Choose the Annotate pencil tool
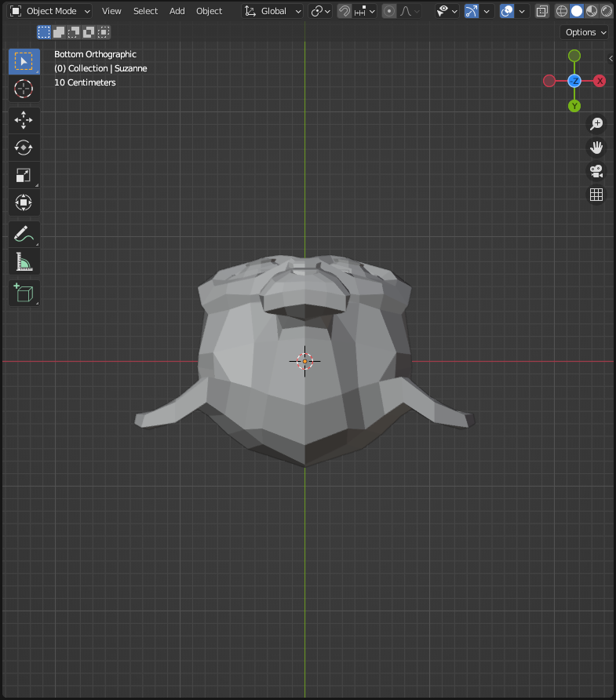This screenshot has width=616, height=700. pos(24,235)
